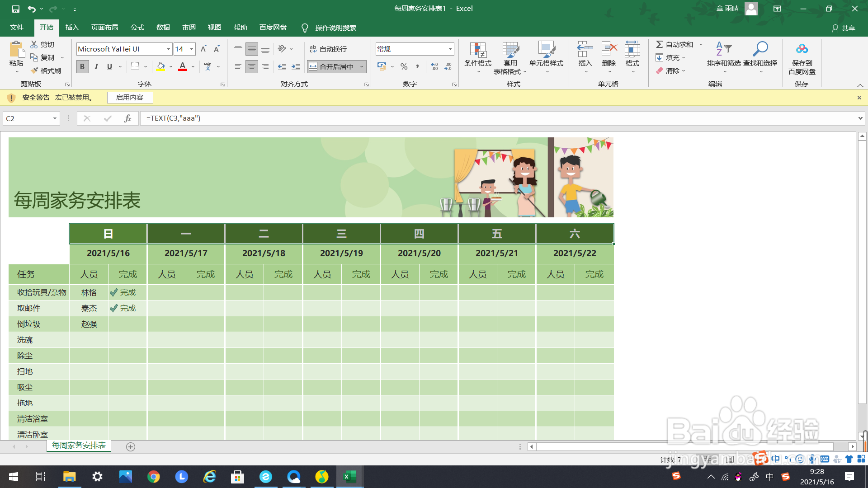
Task: Click the 启用内容 button
Action: [130, 98]
